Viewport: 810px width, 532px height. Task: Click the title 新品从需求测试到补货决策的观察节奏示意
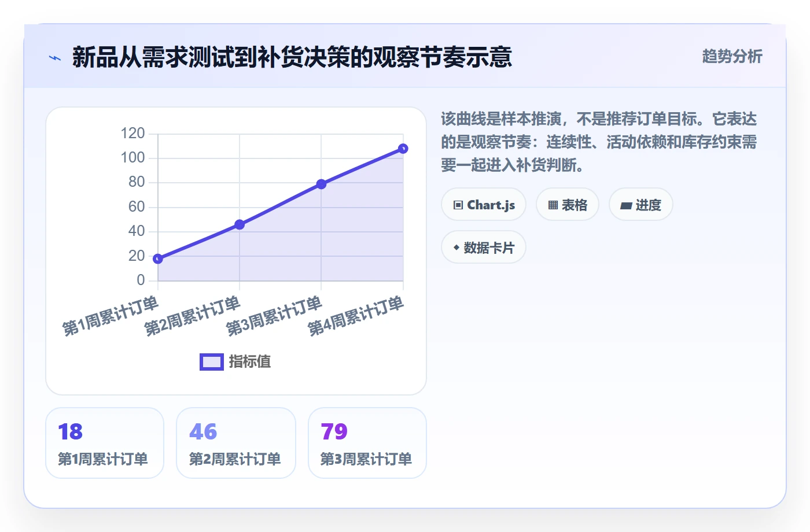292,57
